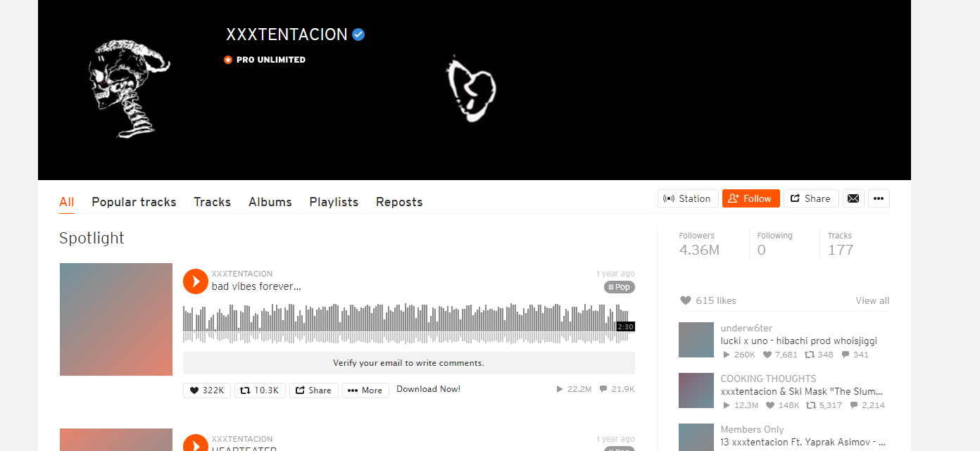This screenshot has height=451, width=980.
Task: Play the second XXXTENTACION spotlight track
Action: (196, 443)
